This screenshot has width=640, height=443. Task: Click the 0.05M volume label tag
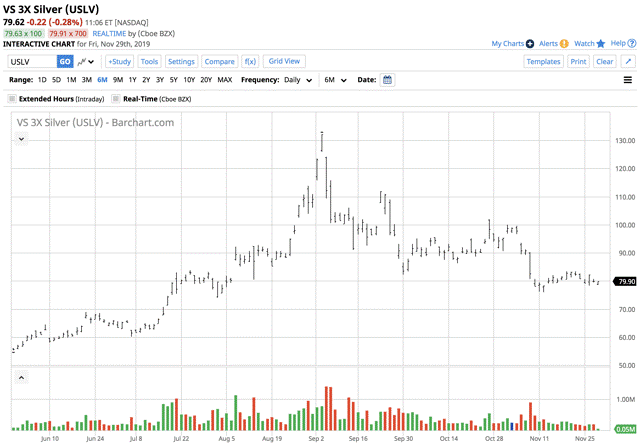tap(625, 429)
